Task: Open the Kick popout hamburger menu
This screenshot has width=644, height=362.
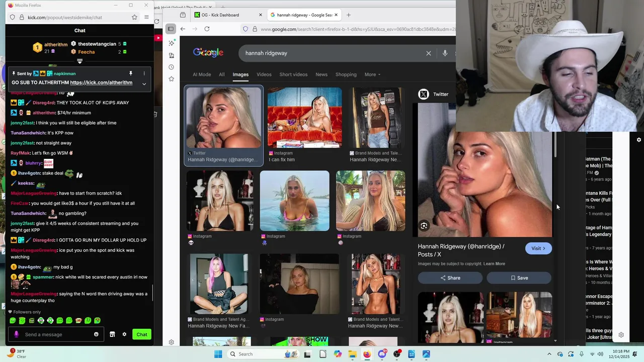Action: pyautogui.click(x=146, y=17)
